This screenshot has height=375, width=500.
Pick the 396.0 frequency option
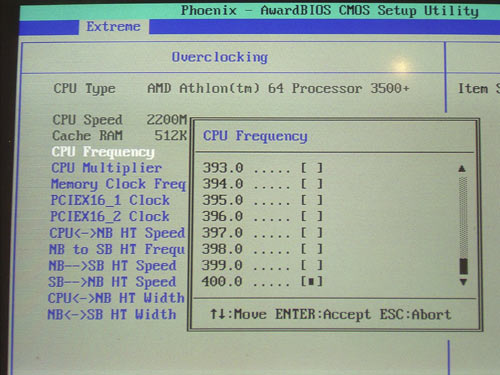pyautogui.click(x=262, y=217)
